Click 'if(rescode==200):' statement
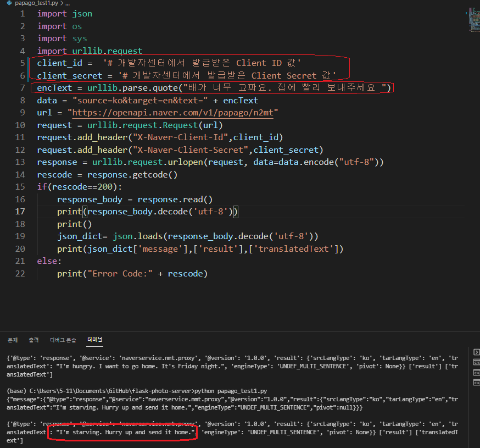The width and height of the screenshot is (480, 448). click(80, 187)
